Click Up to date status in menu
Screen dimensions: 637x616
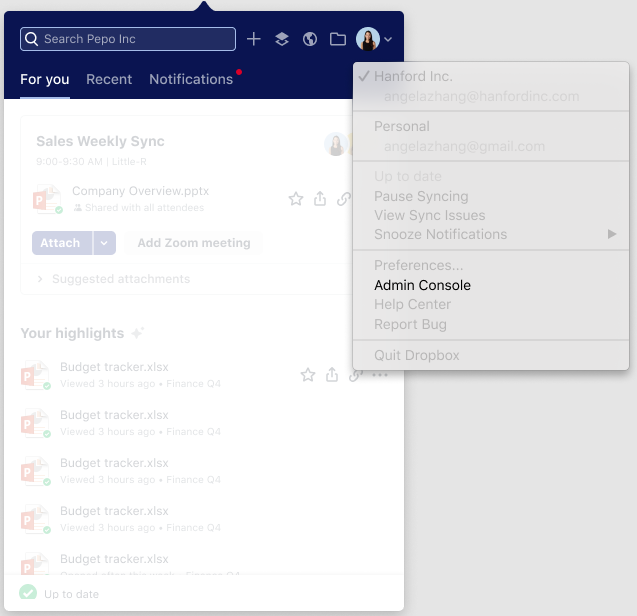pos(408,176)
